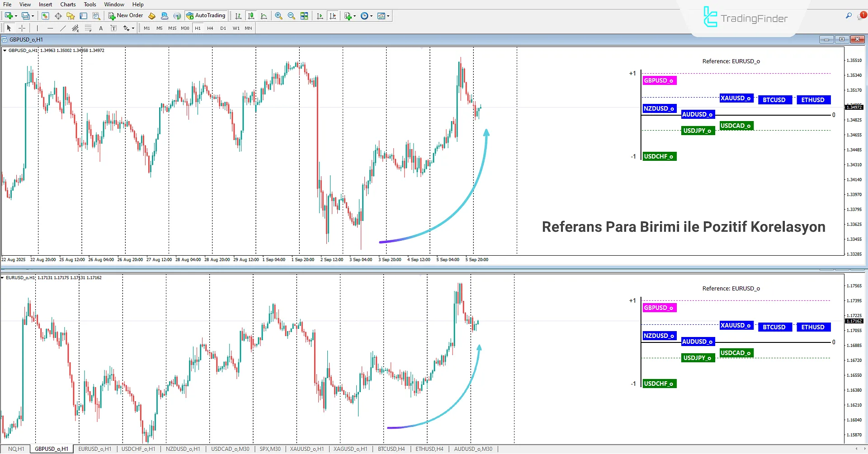
Task: Click the New Order button
Action: click(125, 16)
